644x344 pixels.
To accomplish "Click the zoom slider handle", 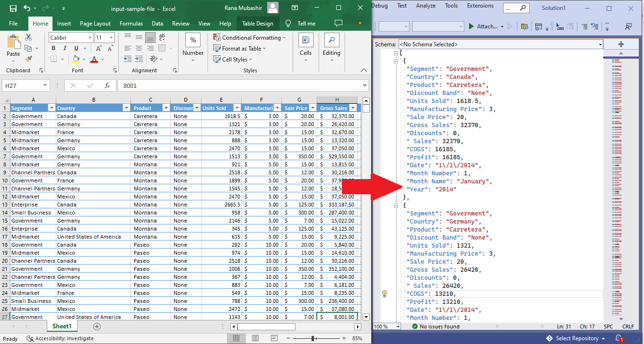I will (x=313, y=338).
